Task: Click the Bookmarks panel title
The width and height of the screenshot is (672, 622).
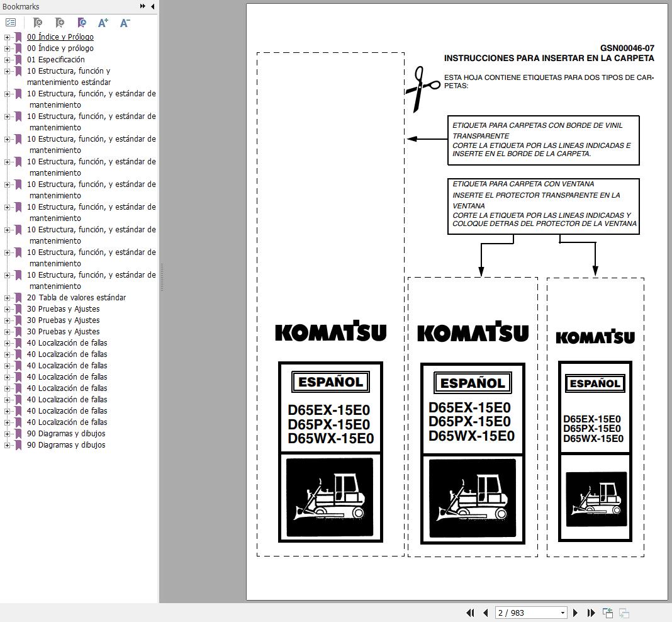Action: (x=21, y=6)
